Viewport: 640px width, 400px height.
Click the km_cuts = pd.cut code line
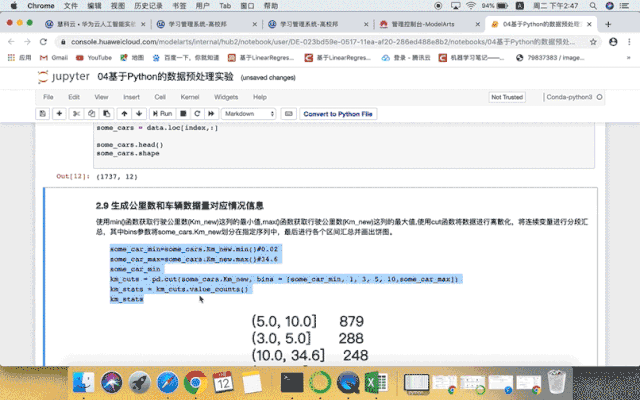tap(284, 279)
